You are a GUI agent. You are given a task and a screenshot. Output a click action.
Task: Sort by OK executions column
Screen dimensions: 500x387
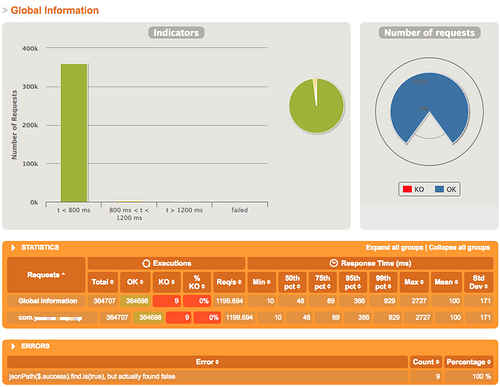tap(135, 282)
